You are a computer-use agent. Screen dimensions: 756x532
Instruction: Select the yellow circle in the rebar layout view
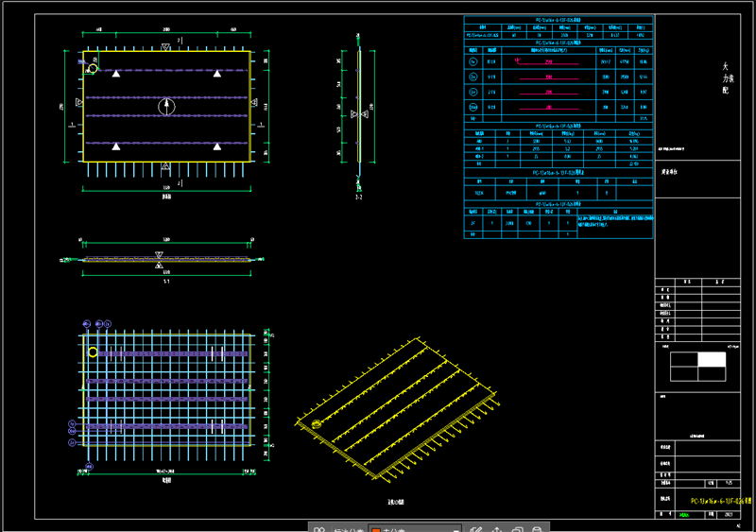93,352
